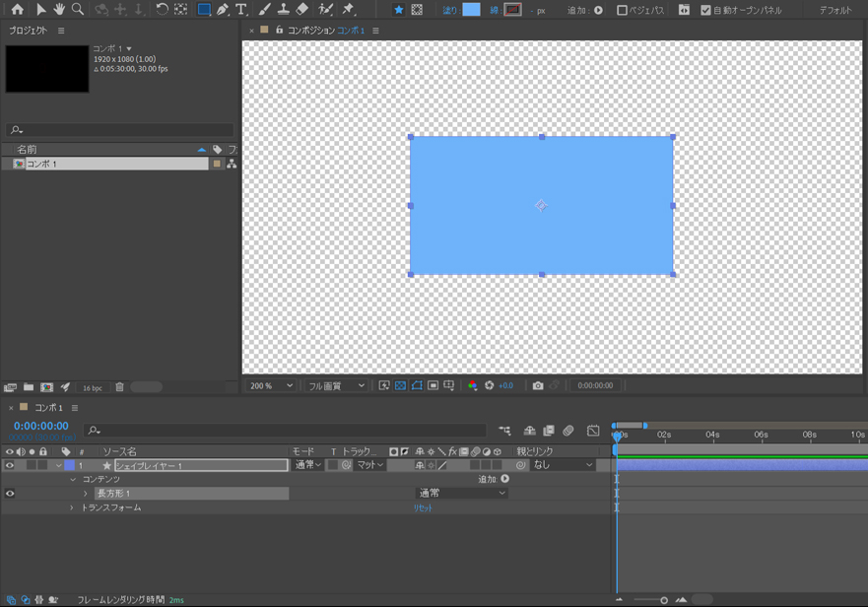Select the Zoom magnifier tool
The image size is (868, 607).
click(78, 10)
